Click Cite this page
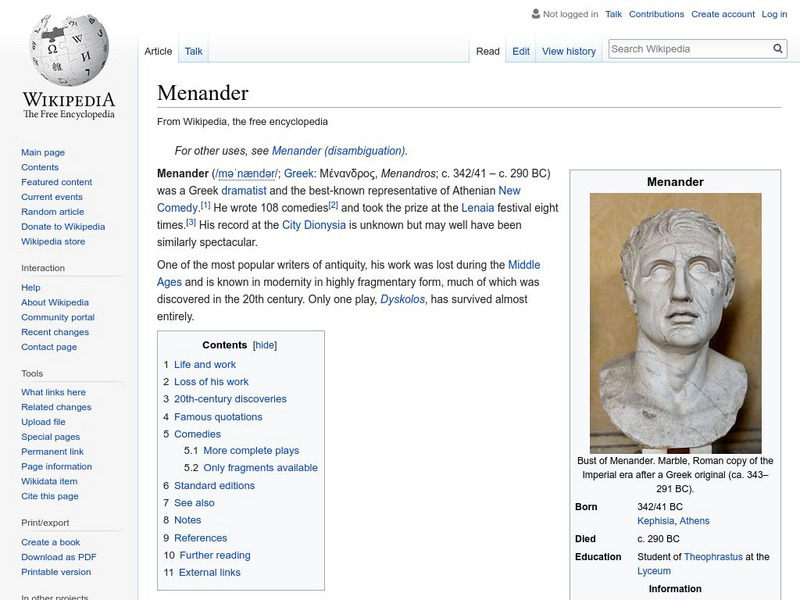 click(50, 496)
